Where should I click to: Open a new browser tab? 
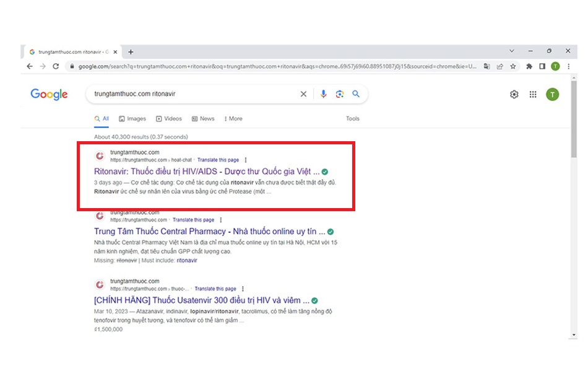click(131, 52)
